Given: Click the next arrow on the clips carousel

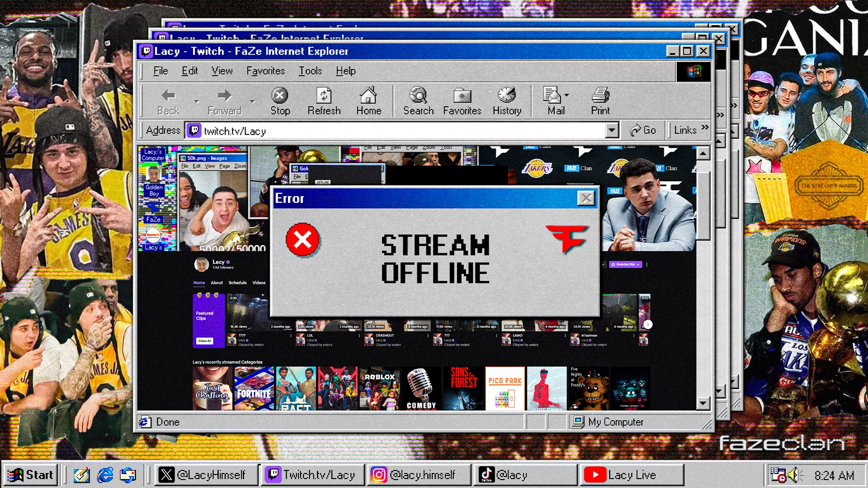Looking at the screenshot, I should pyautogui.click(x=648, y=324).
